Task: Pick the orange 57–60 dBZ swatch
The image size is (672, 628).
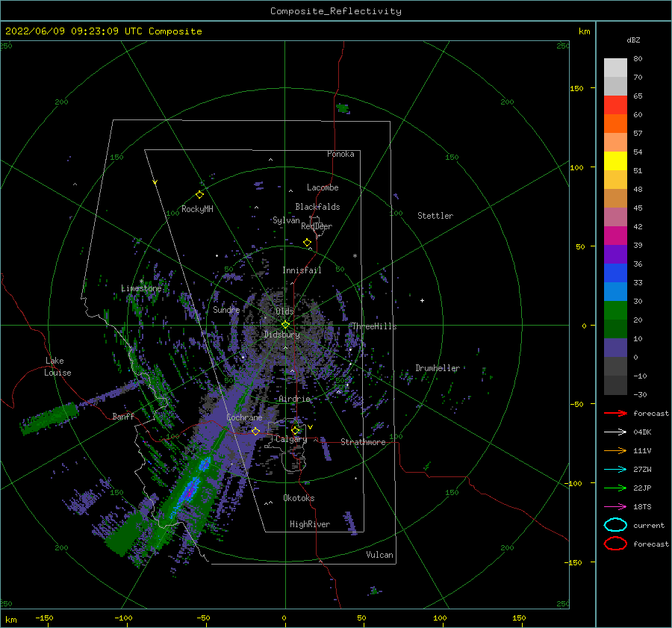Action: click(615, 124)
